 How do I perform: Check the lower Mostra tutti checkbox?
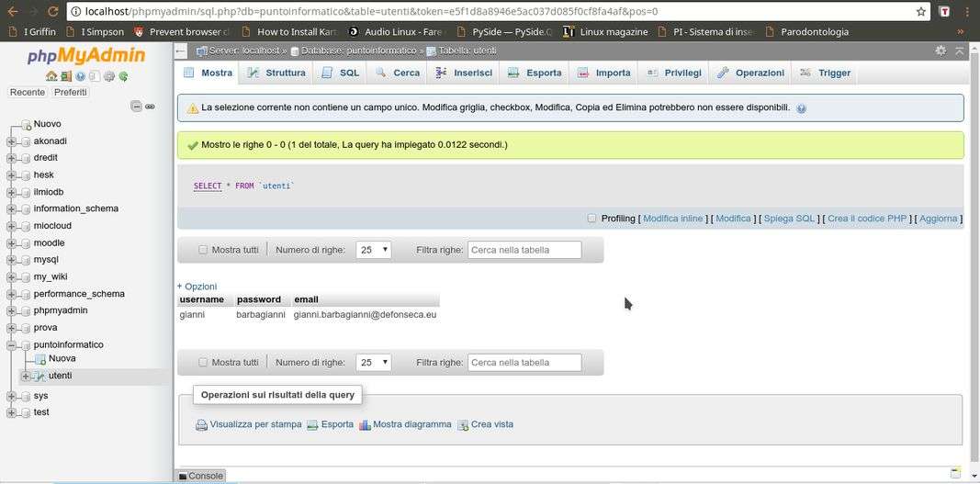202,362
